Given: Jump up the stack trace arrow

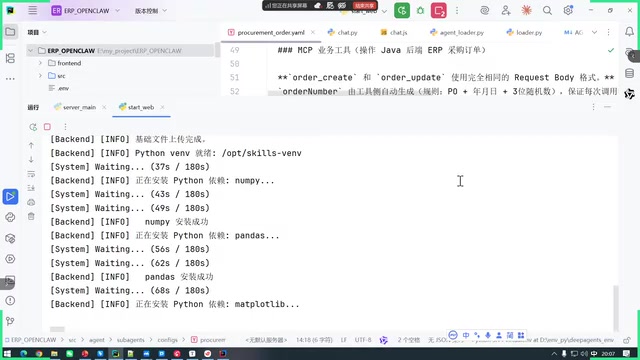Looking at the screenshot, I should [31, 145].
